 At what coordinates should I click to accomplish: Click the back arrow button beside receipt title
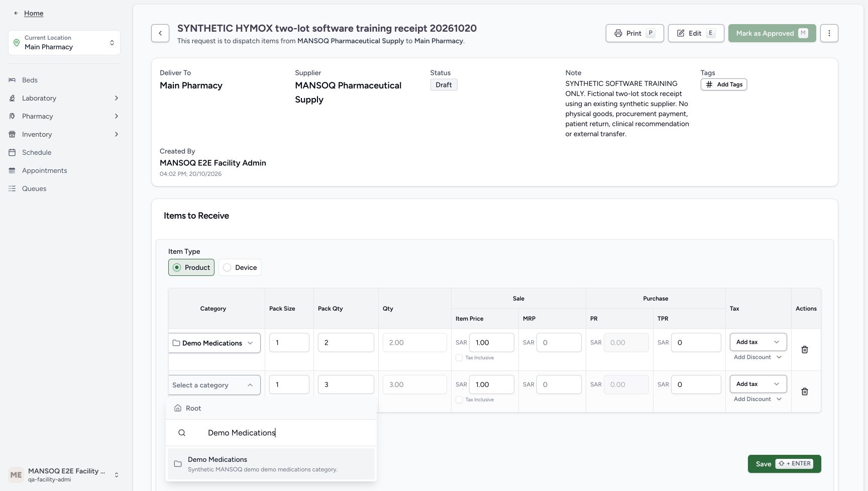click(x=160, y=33)
